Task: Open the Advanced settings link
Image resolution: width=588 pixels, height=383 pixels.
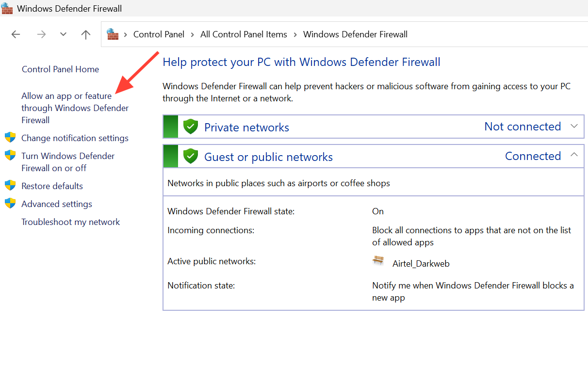Action: pos(57,204)
